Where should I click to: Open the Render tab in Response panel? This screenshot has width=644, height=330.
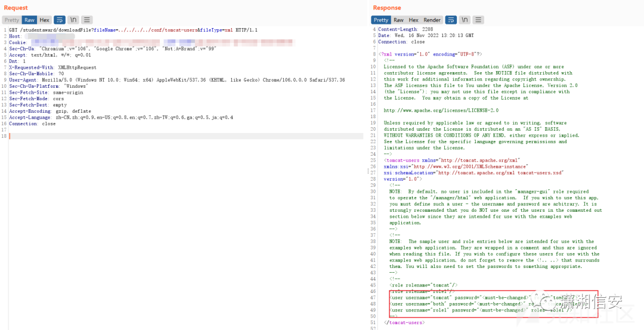[432, 20]
